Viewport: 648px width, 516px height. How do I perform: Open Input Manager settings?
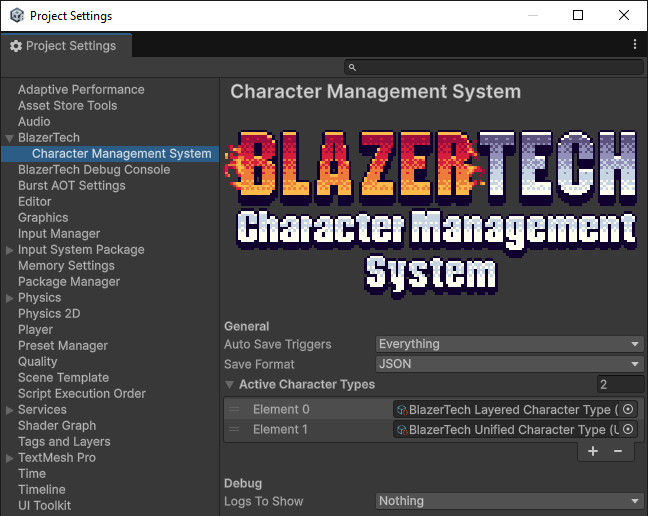tap(59, 234)
